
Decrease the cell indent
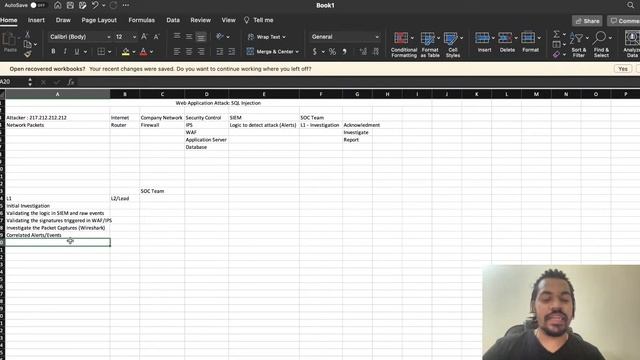220,51
